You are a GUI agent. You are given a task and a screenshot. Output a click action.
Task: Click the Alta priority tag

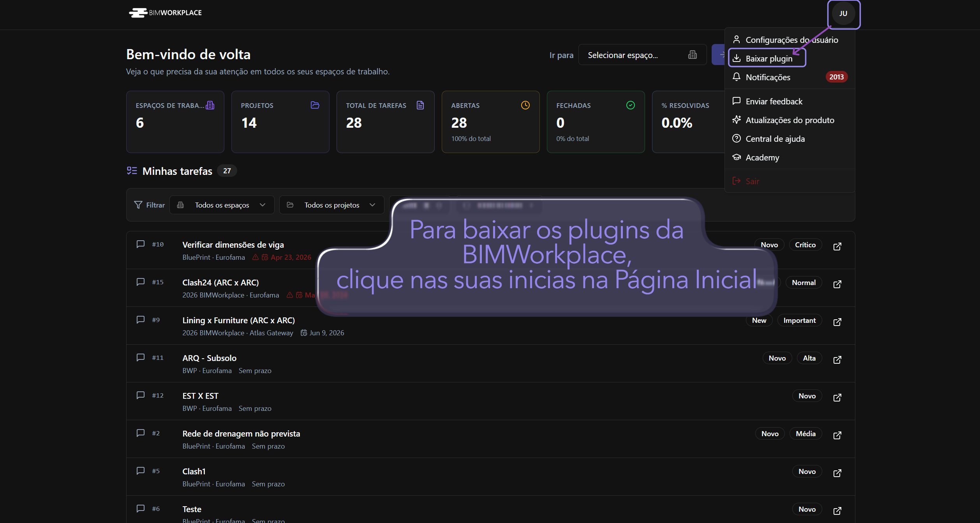pos(809,358)
